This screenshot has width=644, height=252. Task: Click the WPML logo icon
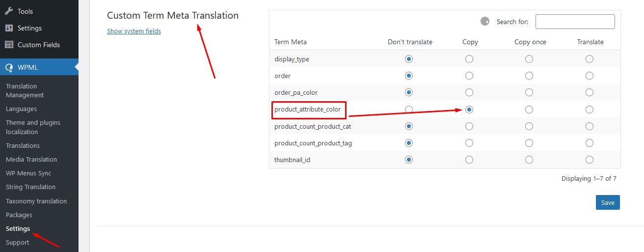pyautogui.click(x=9, y=67)
